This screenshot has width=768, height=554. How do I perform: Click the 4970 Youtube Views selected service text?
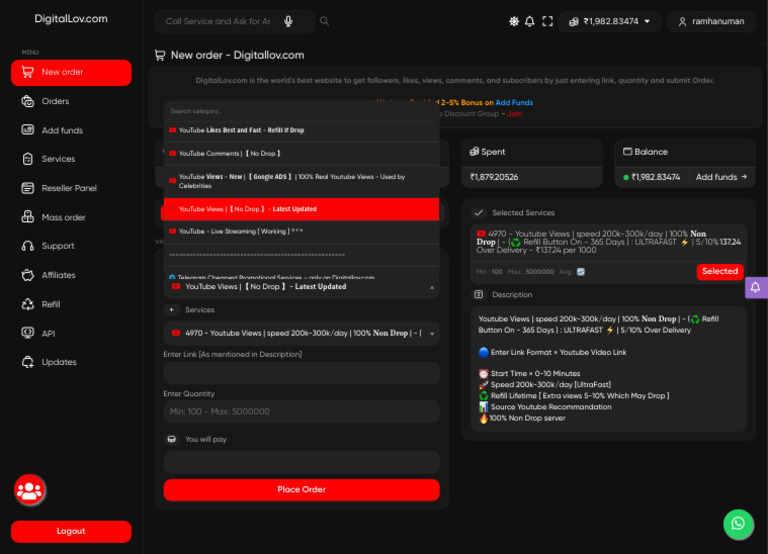click(x=608, y=242)
